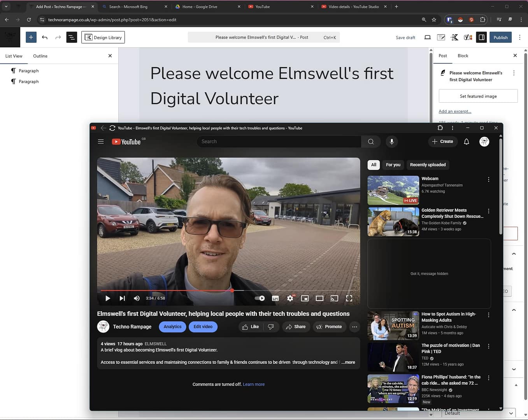Click Learn more about comments link
Screen dimensions: 528x420
(254, 384)
